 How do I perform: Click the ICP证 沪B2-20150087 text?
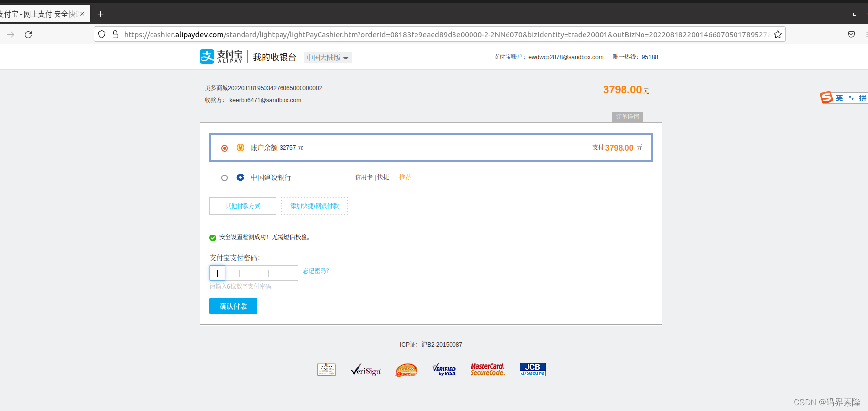click(431, 345)
